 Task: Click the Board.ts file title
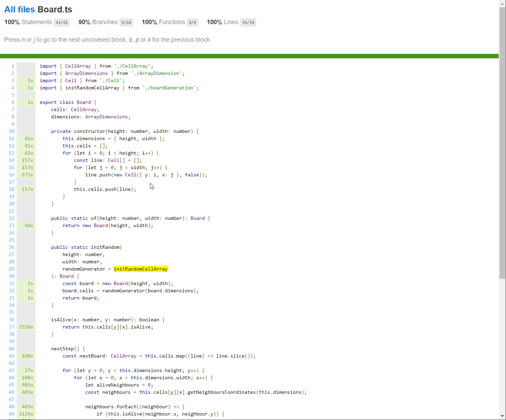pyautogui.click(x=55, y=9)
